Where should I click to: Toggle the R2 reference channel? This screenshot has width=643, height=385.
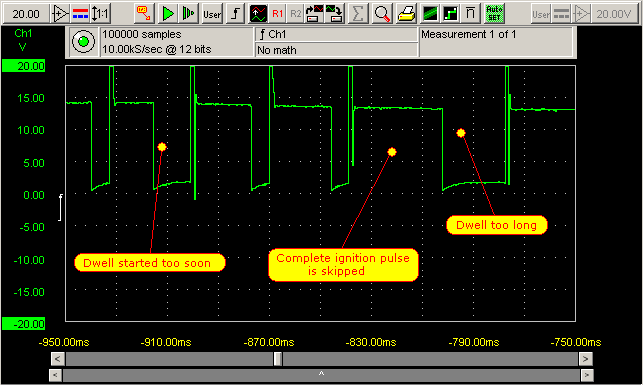295,14
